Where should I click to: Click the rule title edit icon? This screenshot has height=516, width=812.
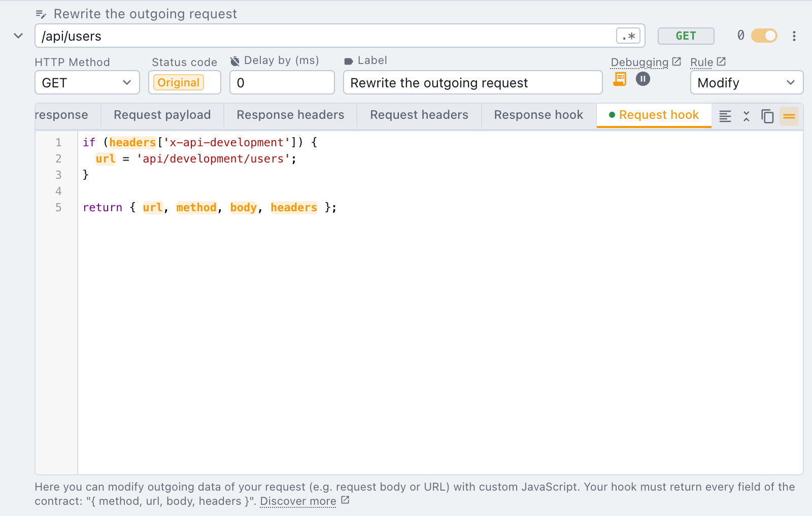(x=41, y=14)
